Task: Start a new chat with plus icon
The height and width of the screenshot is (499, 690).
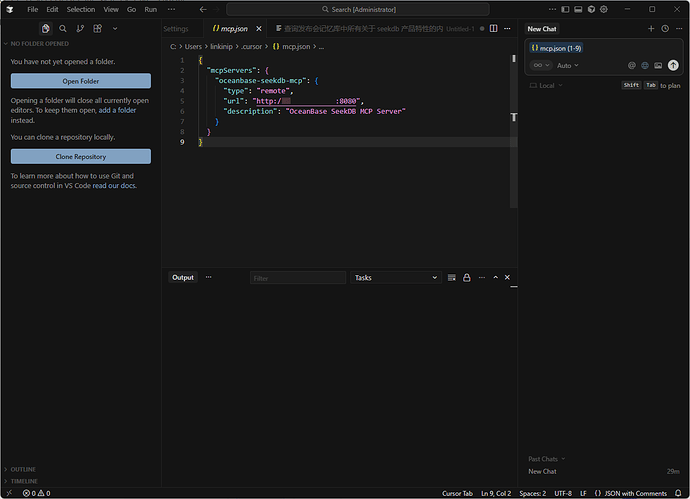Action: [x=651, y=29]
